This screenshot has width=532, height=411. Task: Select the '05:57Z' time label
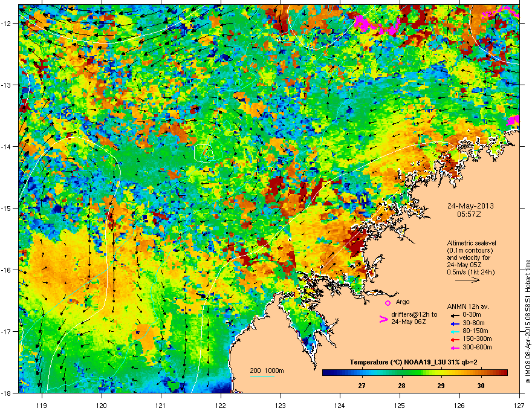470,215
